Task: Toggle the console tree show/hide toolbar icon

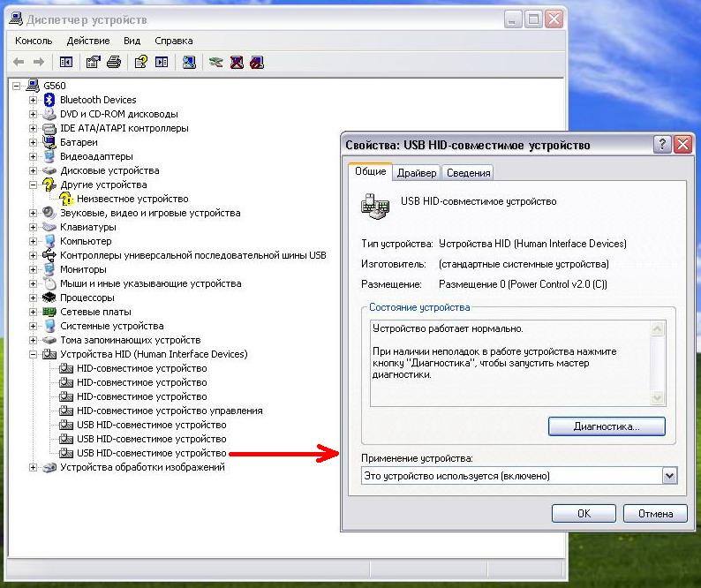Action: (65, 62)
